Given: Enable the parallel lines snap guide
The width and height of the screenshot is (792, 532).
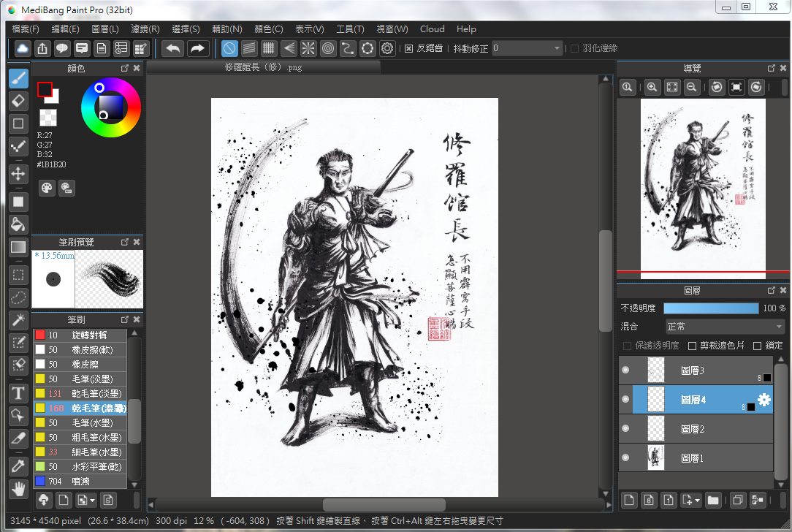Looking at the screenshot, I should (x=249, y=48).
